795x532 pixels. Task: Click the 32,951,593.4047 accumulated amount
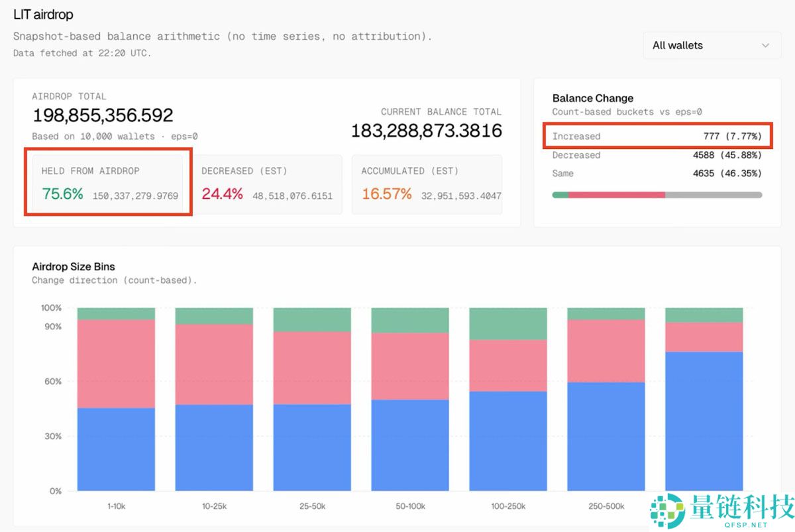tap(461, 196)
